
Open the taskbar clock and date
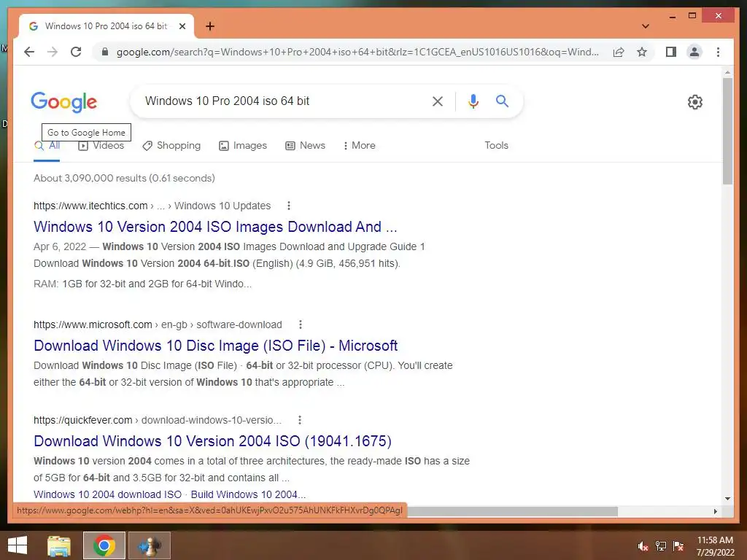715,546
